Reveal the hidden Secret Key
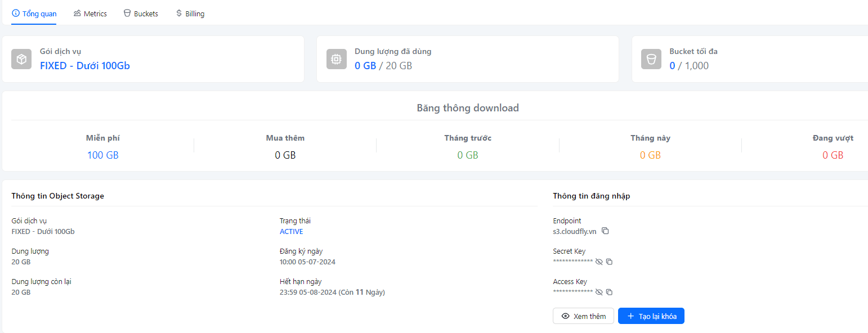Image resolution: width=868 pixels, height=333 pixels. point(599,262)
